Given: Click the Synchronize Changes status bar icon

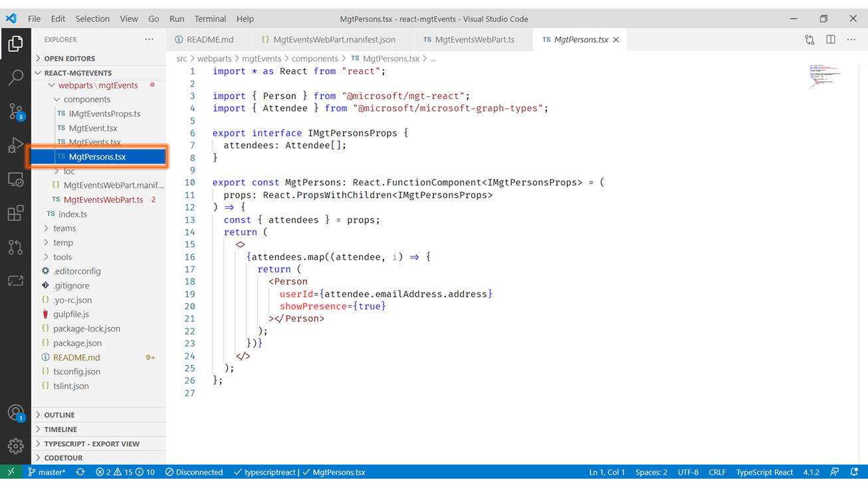Looking at the screenshot, I should [x=80, y=472].
